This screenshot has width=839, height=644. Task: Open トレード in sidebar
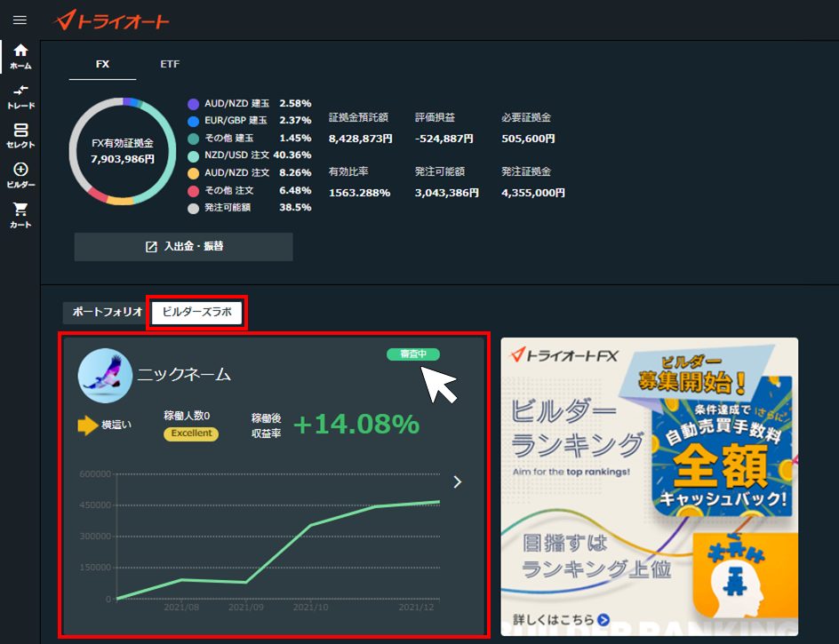(20, 97)
